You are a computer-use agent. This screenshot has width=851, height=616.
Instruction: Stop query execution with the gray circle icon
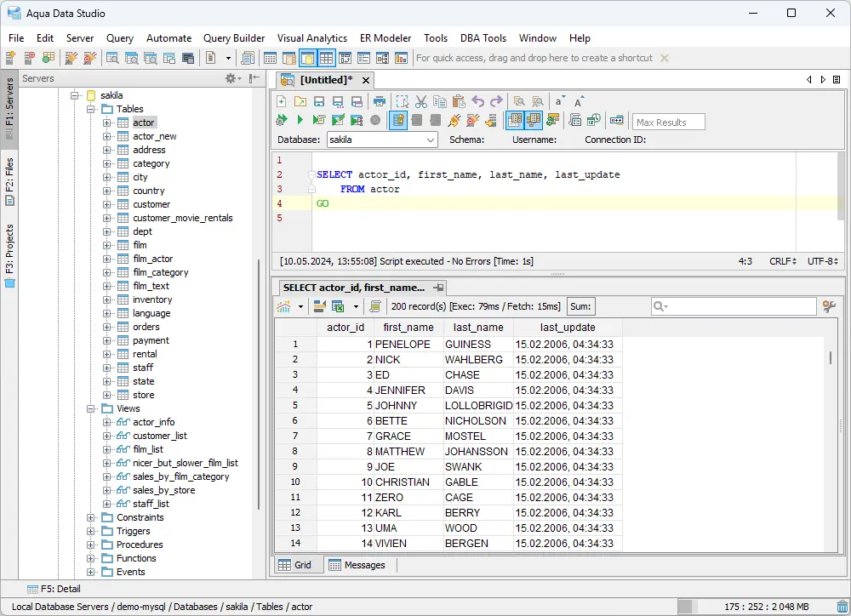coord(375,120)
